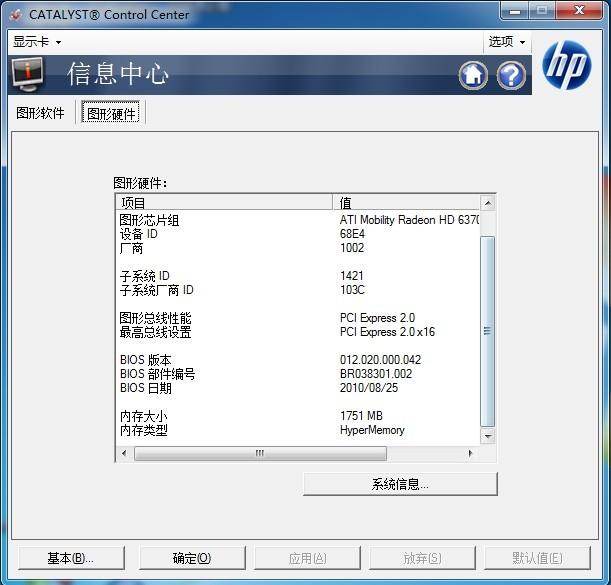
Task: Click the ATI Mobility Radeon HD value
Action: [x=409, y=220]
